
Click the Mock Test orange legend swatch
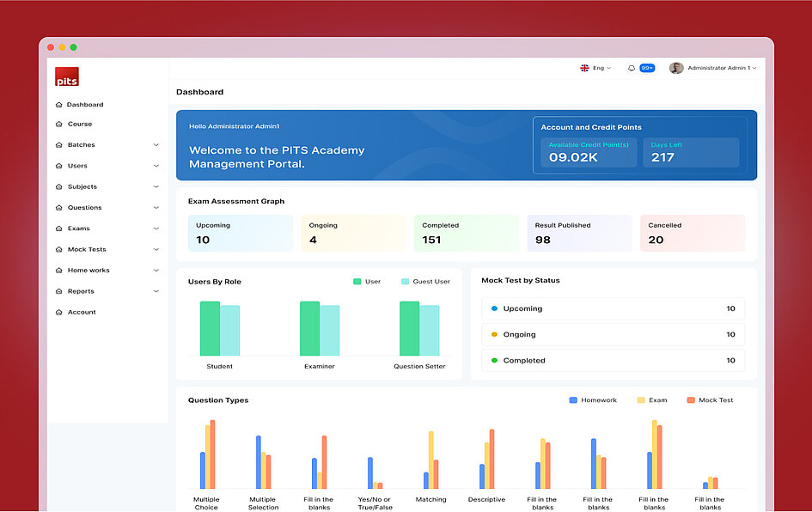690,400
